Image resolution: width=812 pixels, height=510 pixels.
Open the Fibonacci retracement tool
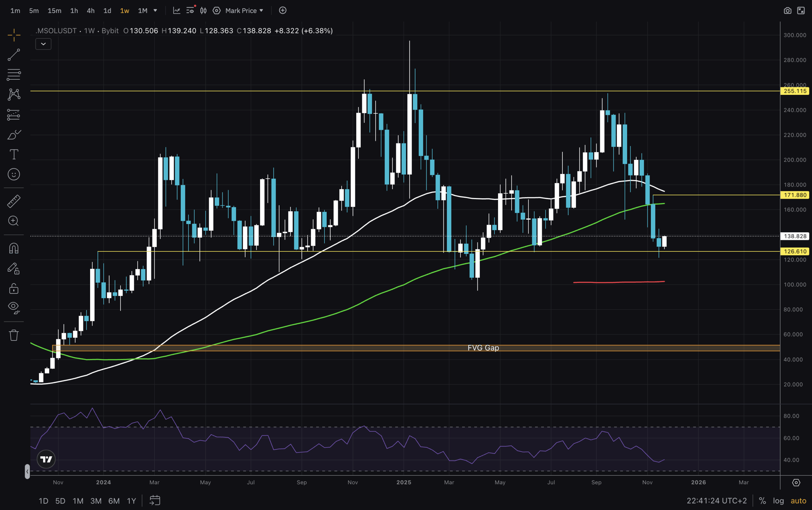point(14,75)
